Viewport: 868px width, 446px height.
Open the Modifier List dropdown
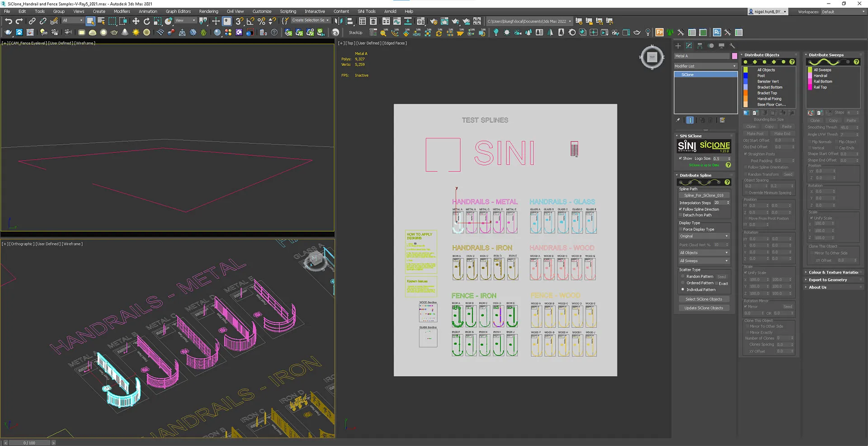point(706,66)
